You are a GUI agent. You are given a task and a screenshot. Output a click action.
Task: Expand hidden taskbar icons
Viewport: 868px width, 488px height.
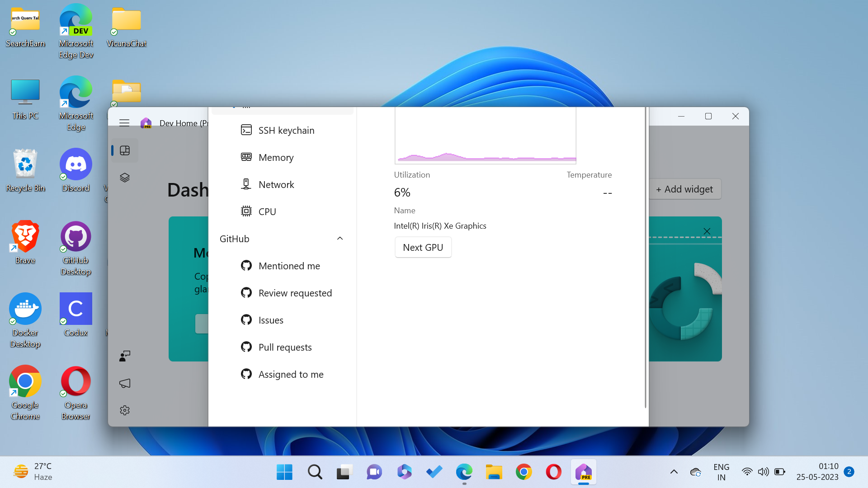(674, 472)
